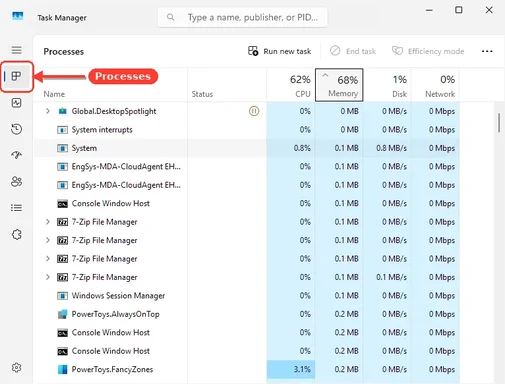The height and width of the screenshot is (384, 505).
Task: Click the Task Manager app icon
Action: coord(17,16)
